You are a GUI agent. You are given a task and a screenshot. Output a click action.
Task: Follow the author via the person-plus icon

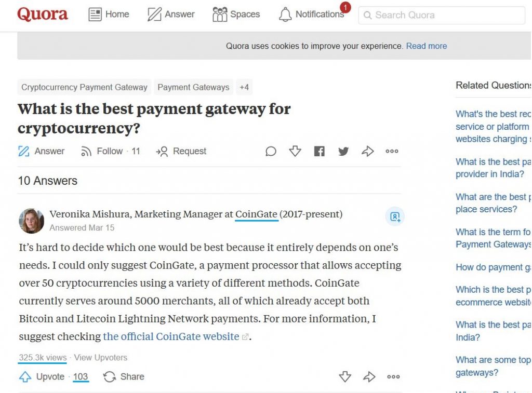(x=395, y=216)
